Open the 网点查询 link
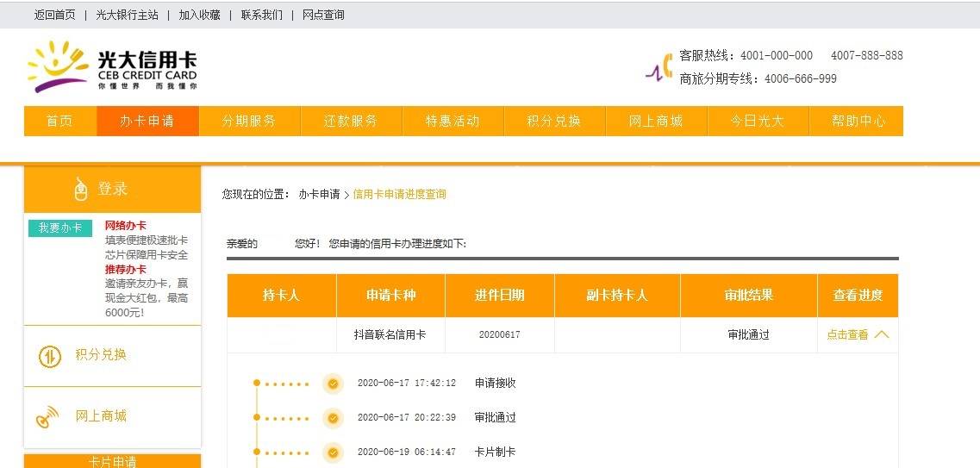 323,15
